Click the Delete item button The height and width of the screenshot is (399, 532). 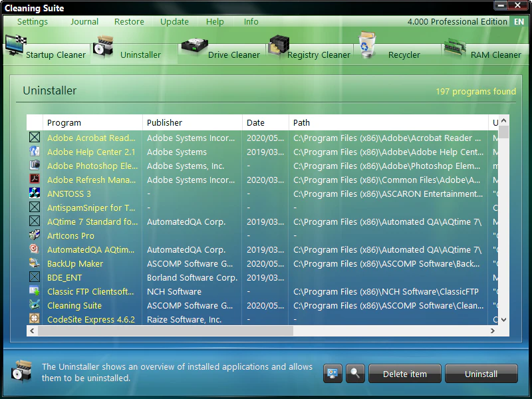pos(404,373)
